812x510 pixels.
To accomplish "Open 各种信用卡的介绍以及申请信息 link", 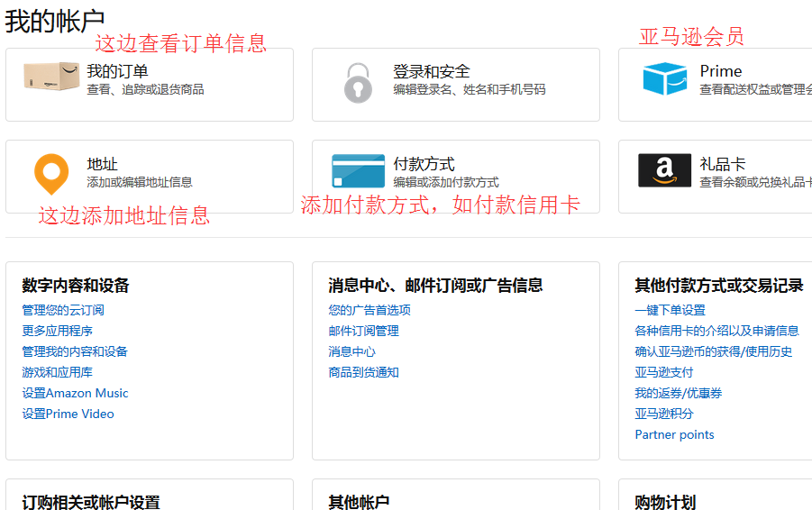I will [x=716, y=331].
